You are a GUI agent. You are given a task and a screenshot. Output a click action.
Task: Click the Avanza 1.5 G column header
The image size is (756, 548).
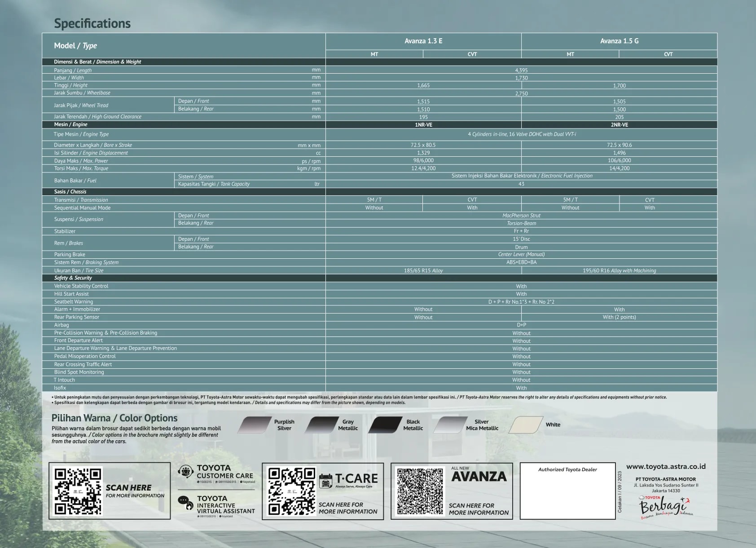pos(619,41)
